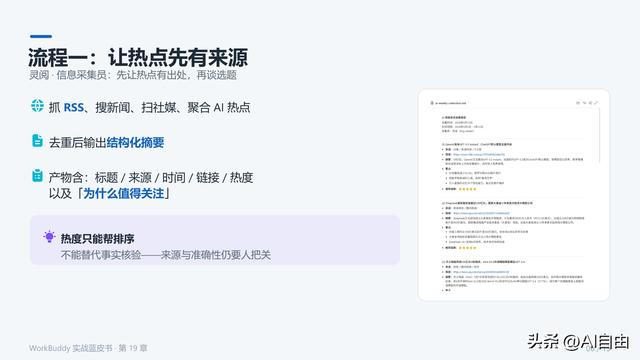Open the blue link in the second news entry

coord(481,213)
